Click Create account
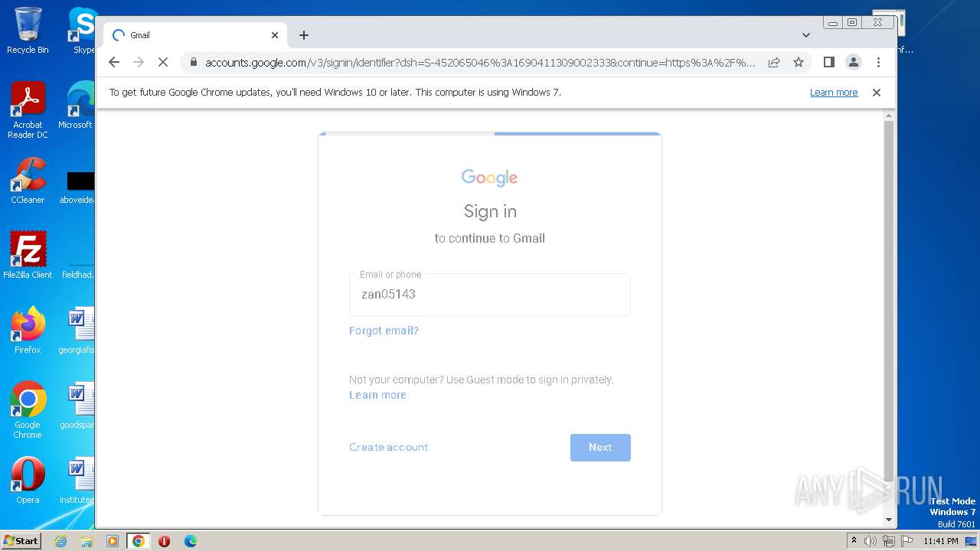Image resolution: width=980 pixels, height=551 pixels. [389, 447]
